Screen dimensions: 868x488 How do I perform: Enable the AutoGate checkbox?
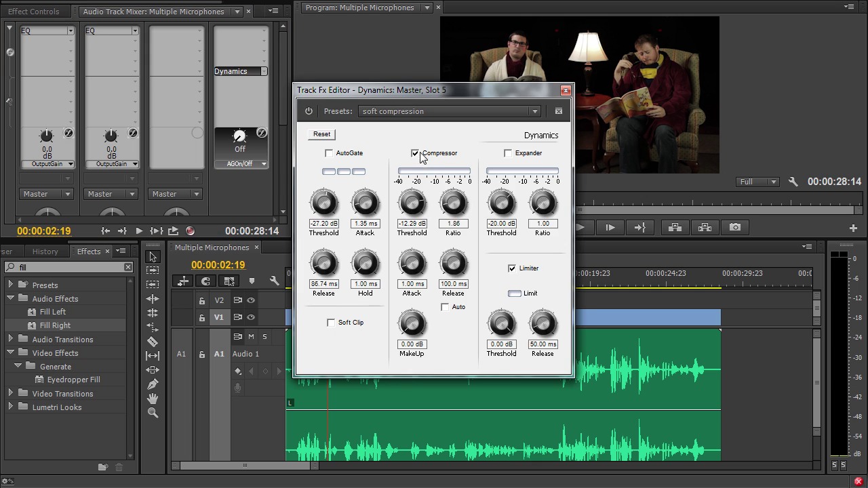pyautogui.click(x=330, y=153)
